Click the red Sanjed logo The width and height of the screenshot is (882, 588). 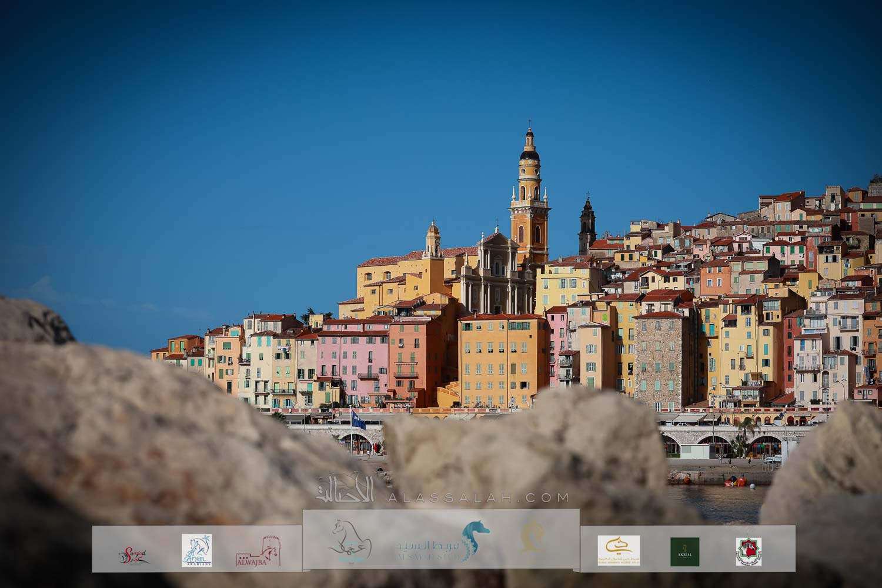click(133, 554)
